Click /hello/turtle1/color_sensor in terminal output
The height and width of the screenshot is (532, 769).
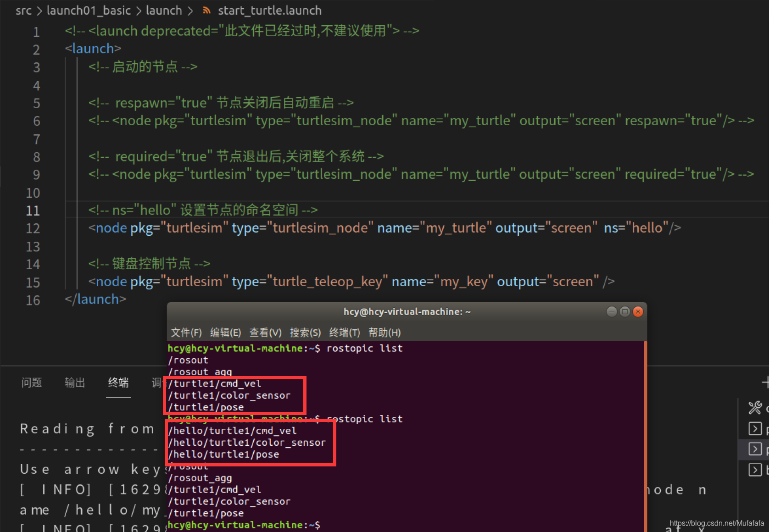pos(247,443)
